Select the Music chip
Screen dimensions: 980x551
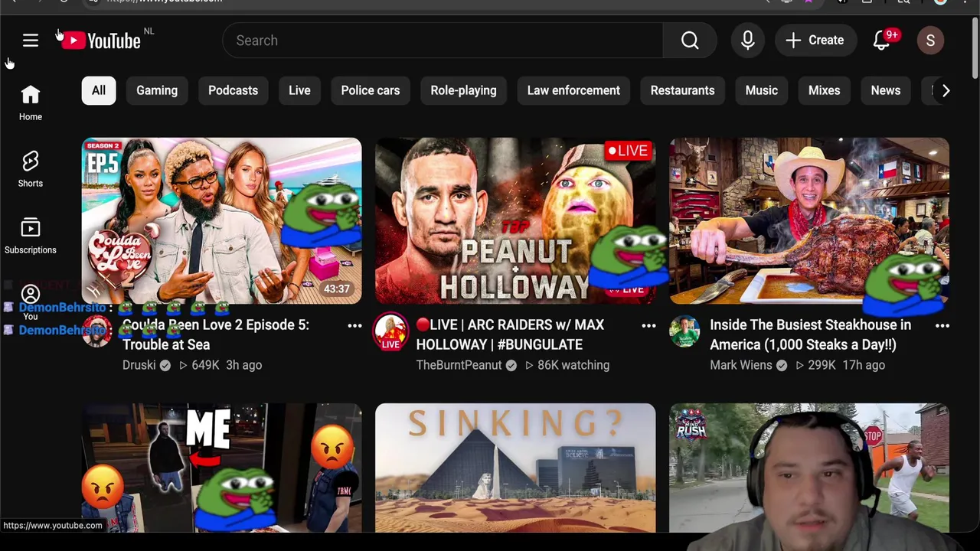[x=762, y=90]
